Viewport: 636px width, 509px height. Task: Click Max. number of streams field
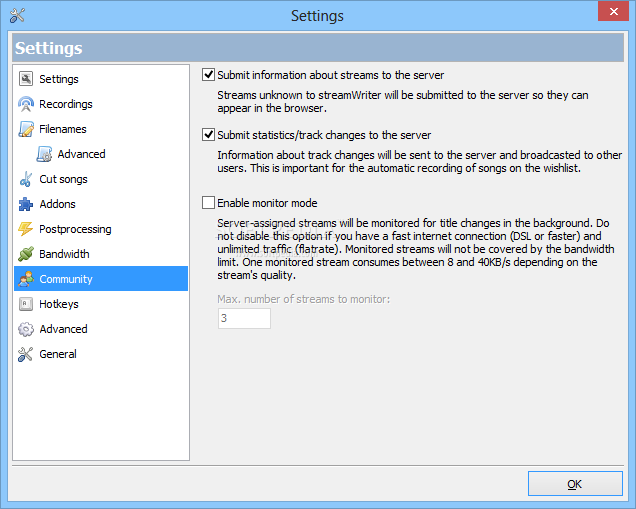[x=244, y=318]
